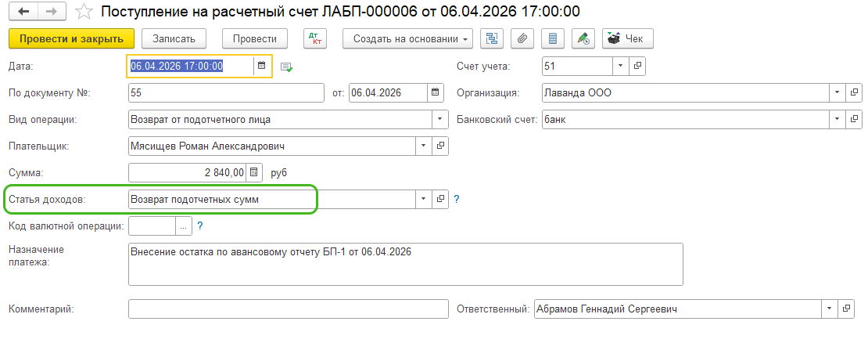
Task: Open calculator in Сумма field
Action: 253,171
